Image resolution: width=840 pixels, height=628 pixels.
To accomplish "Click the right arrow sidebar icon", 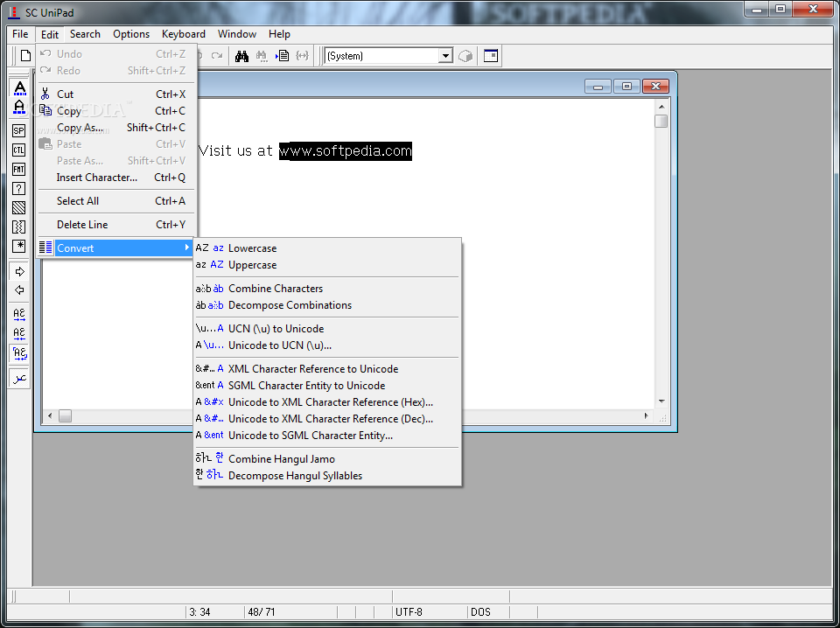I will tap(19, 271).
